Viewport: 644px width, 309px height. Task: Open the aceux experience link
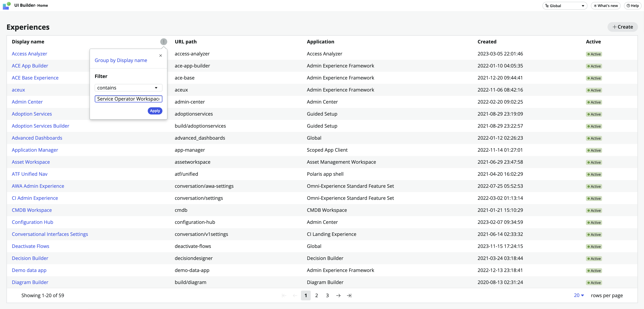[18, 90]
